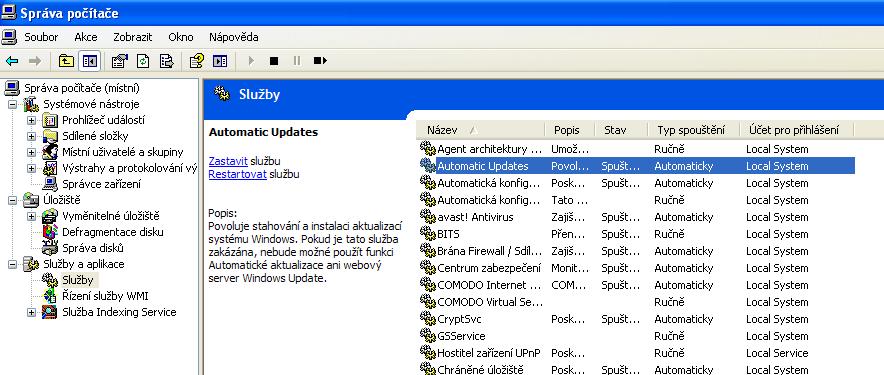This screenshot has width=884, height=375.
Task: Expand the Vyměnitelné úložiště node
Action: coord(32,216)
